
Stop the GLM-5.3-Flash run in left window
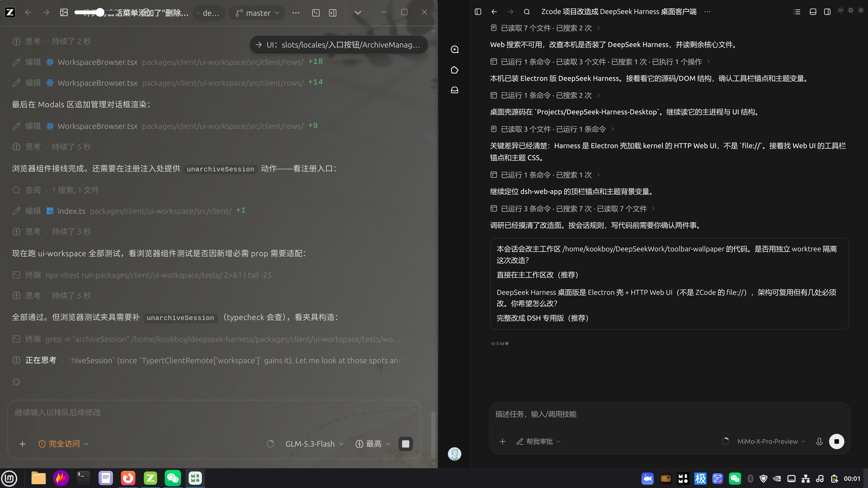pyautogui.click(x=406, y=444)
